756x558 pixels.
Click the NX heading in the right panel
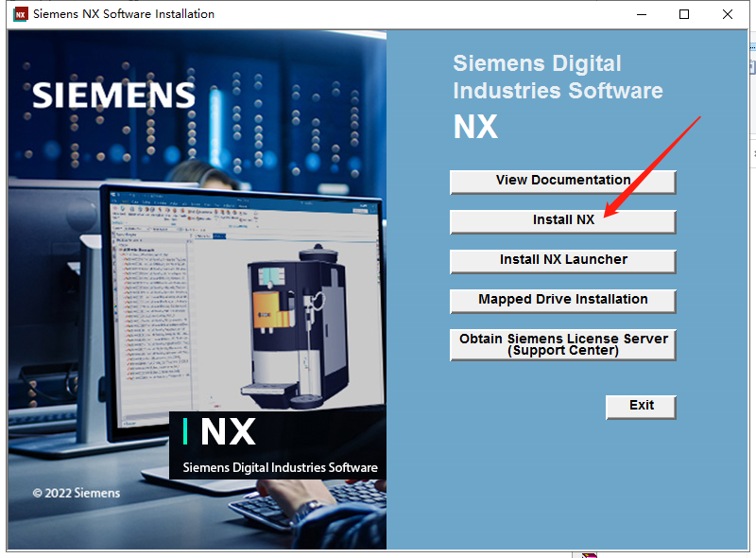[475, 126]
